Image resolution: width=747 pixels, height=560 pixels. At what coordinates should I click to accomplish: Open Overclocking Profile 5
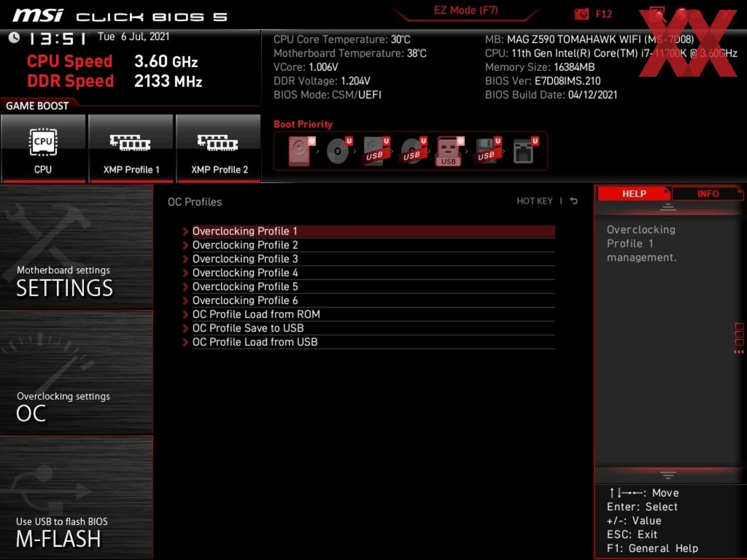(x=369, y=287)
